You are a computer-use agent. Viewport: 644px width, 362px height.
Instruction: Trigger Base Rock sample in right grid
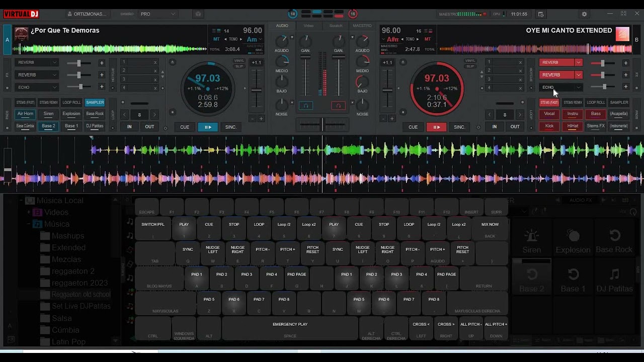pos(614,241)
